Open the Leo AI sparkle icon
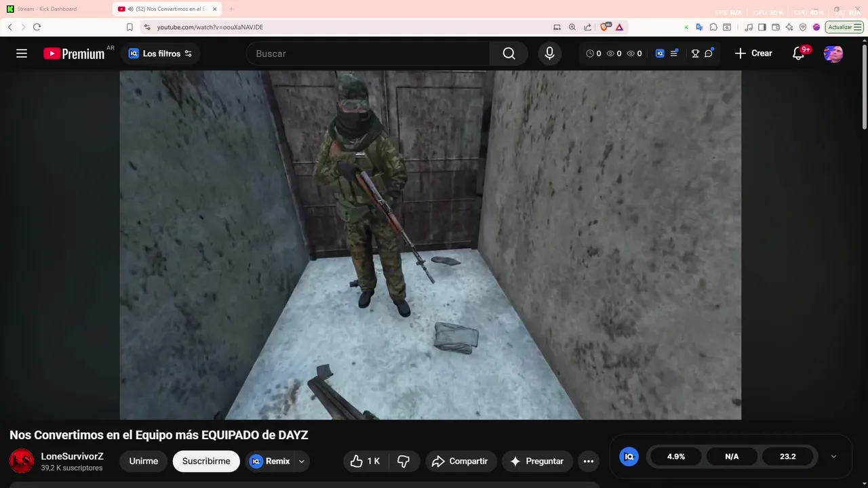868x488 pixels. click(x=789, y=27)
